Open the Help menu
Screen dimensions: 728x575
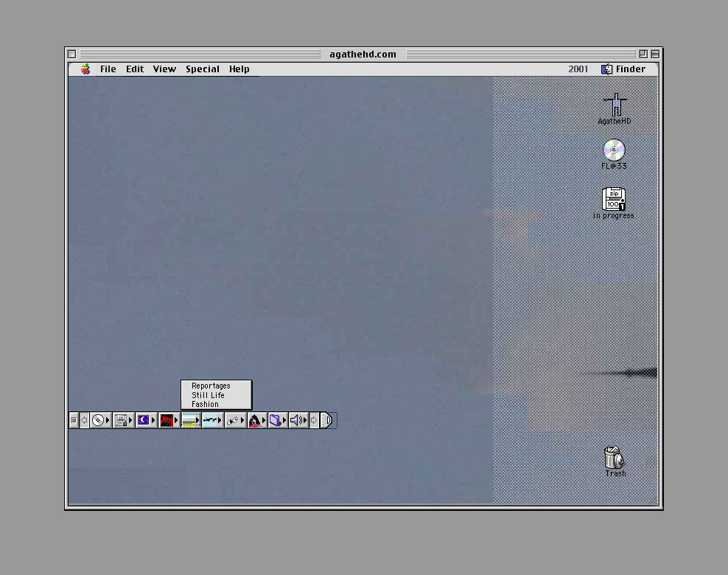pos(239,69)
